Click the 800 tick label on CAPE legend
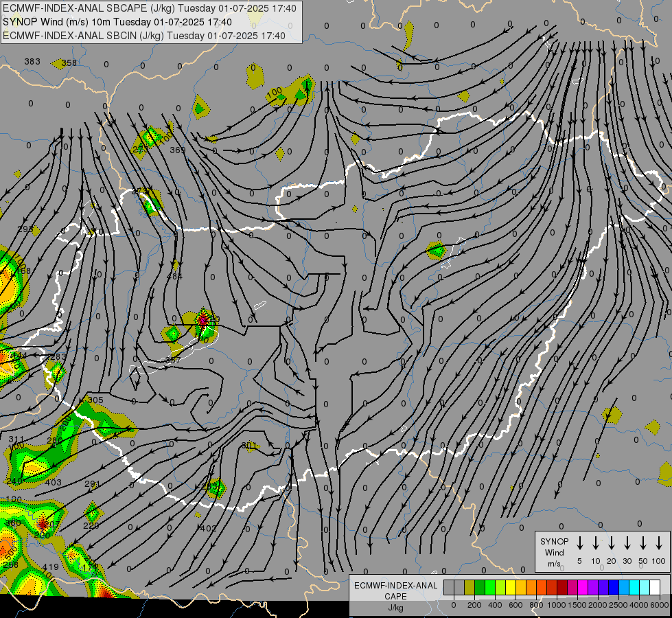672x618 pixels. (536, 605)
